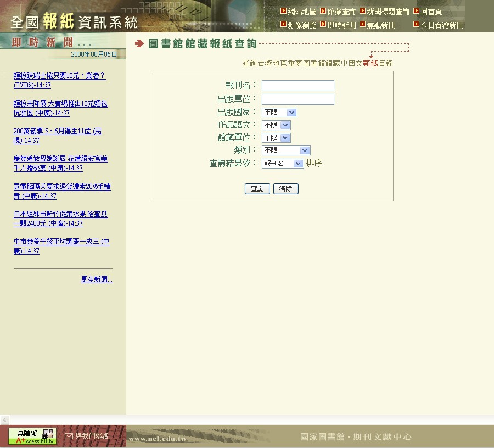Click the arrow icon before 新聞標題查詢

363,11
